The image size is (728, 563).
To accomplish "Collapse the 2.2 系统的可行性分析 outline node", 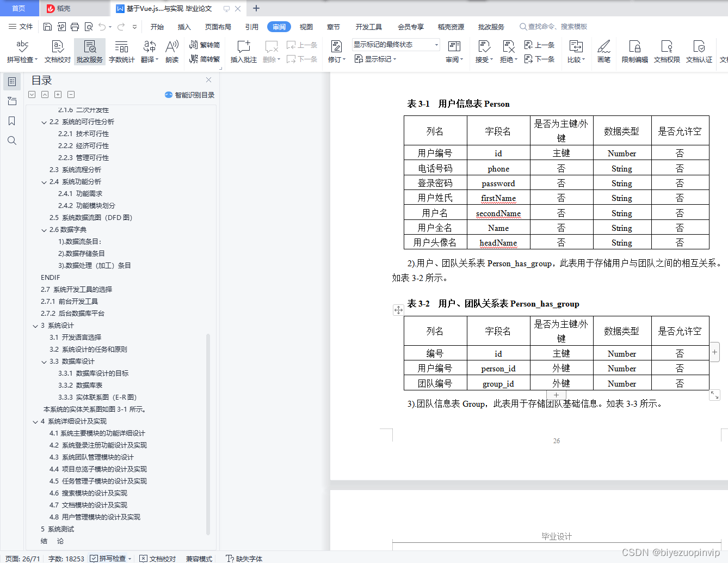I will (x=44, y=123).
